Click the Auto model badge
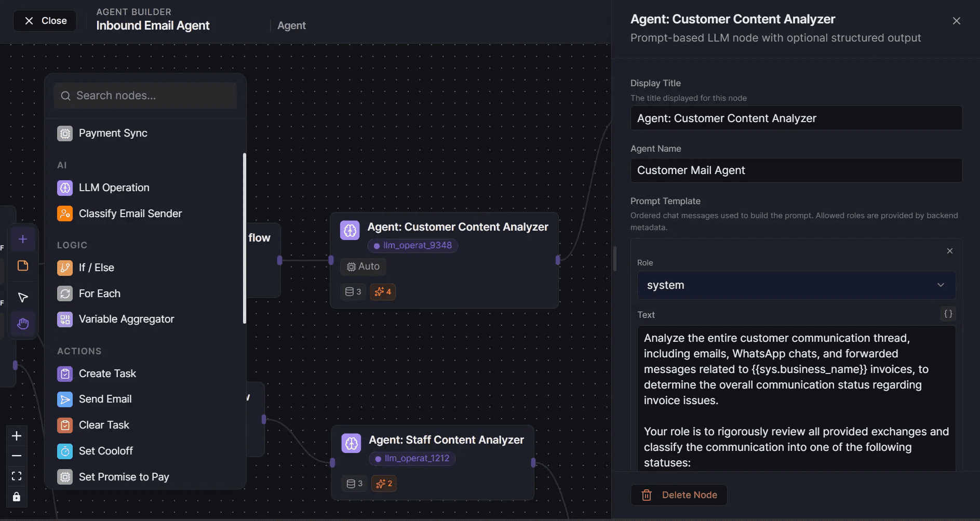 point(363,266)
